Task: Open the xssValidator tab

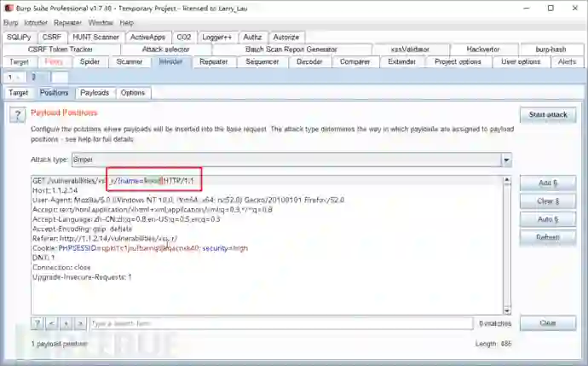Action: point(410,49)
